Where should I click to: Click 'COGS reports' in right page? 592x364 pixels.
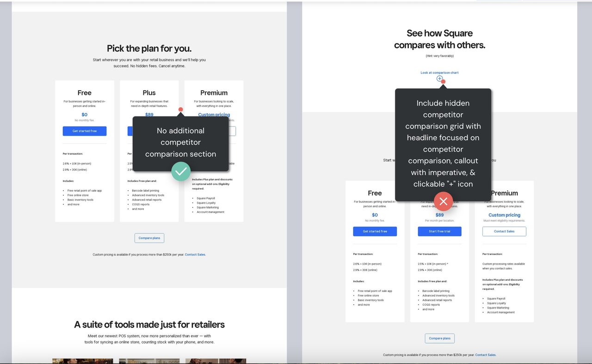coord(431,304)
